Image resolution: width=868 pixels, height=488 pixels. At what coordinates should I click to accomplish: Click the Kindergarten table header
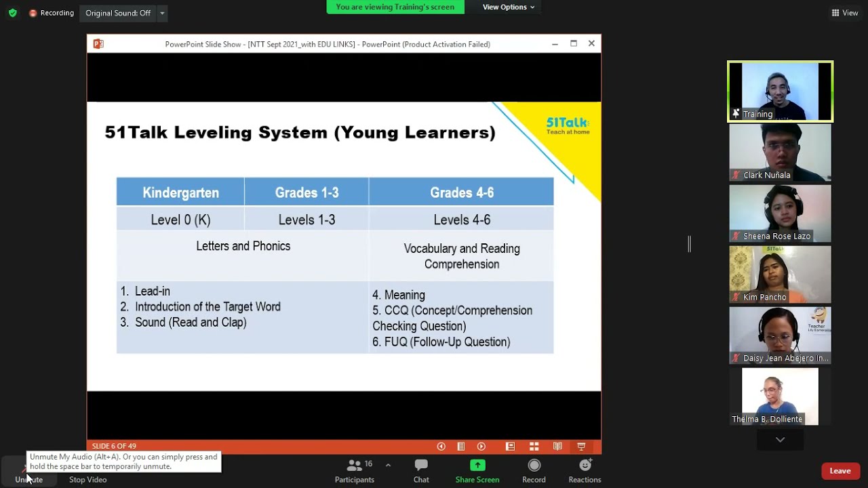pyautogui.click(x=180, y=192)
